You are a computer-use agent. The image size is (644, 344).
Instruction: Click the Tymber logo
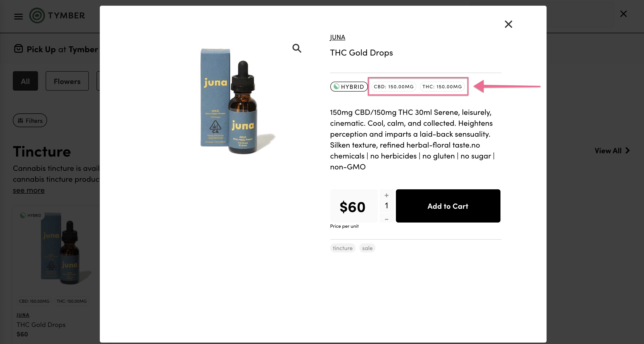tap(57, 15)
